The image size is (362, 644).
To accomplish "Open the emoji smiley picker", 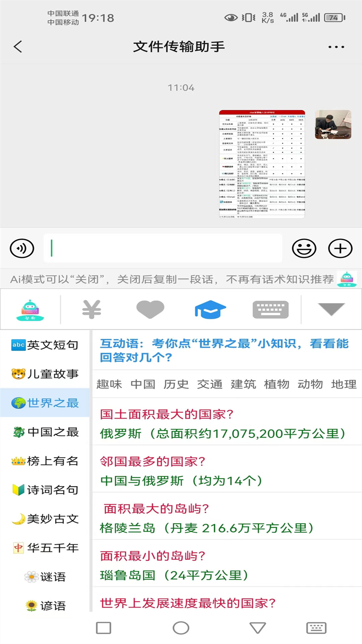I will (x=304, y=249).
